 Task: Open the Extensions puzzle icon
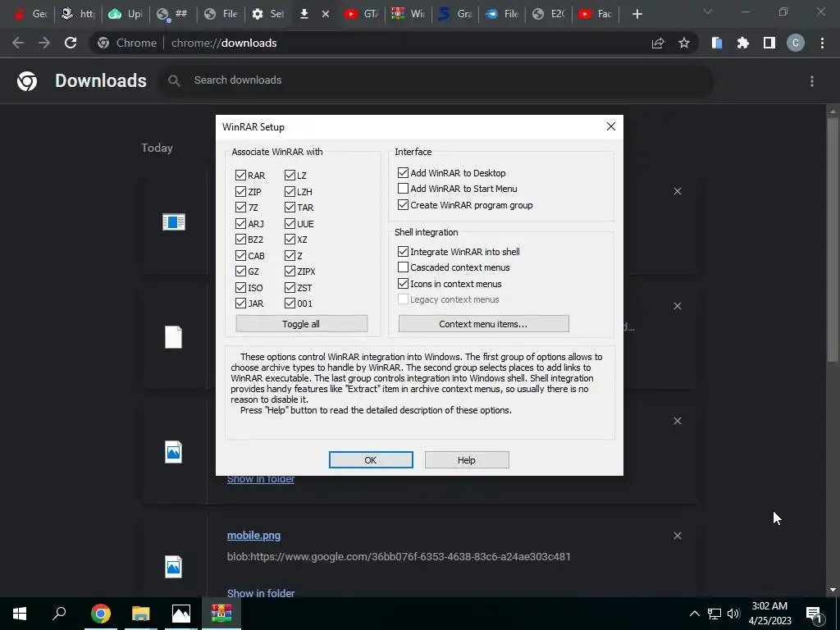[743, 43]
